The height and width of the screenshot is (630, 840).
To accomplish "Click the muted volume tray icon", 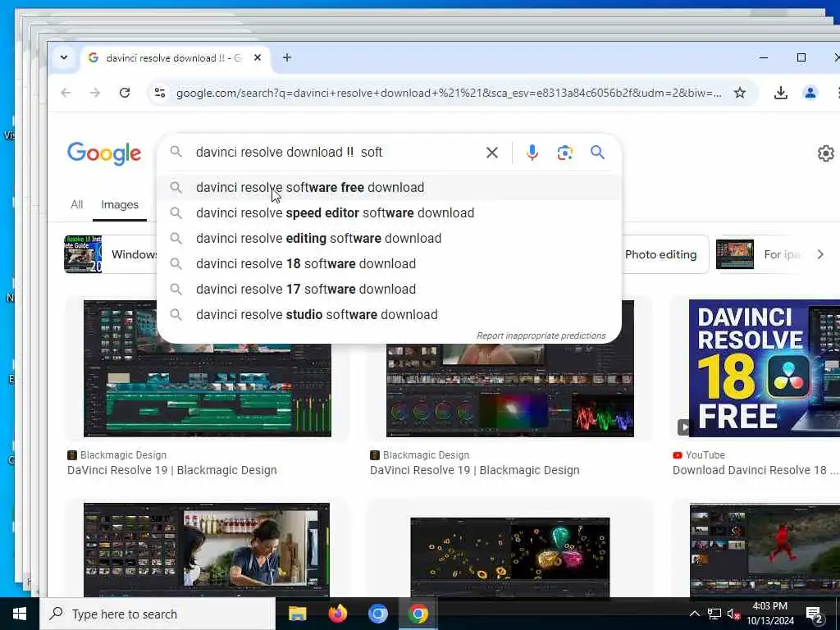I will 733,614.
